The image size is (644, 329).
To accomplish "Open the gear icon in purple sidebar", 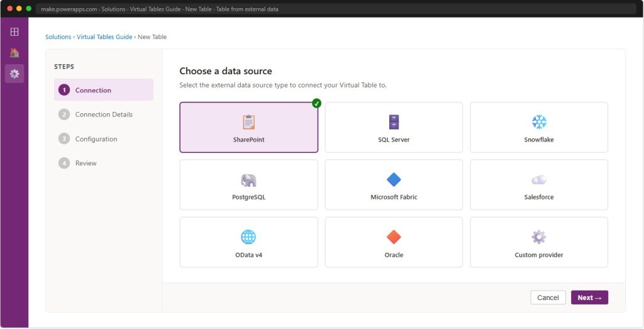I will pyautogui.click(x=14, y=74).
